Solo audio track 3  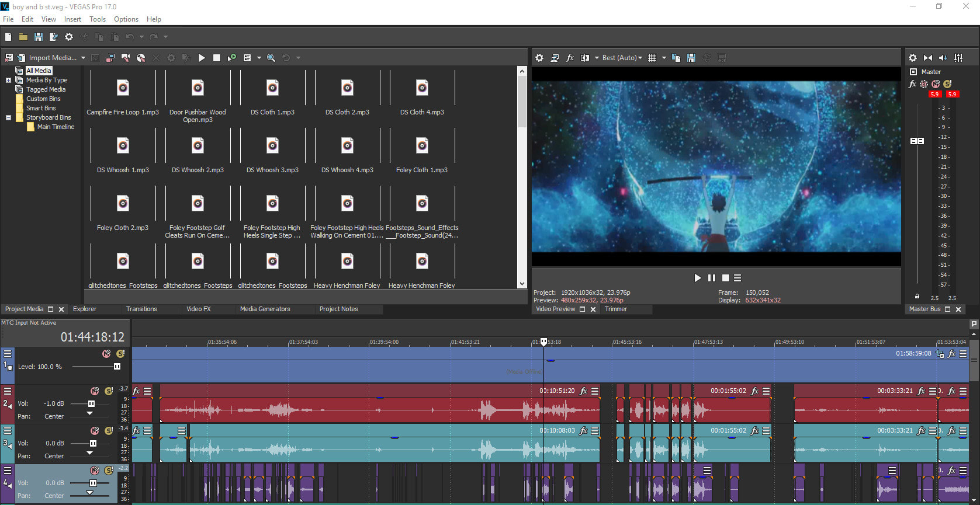pyautogui.click(x=109, y=431)
